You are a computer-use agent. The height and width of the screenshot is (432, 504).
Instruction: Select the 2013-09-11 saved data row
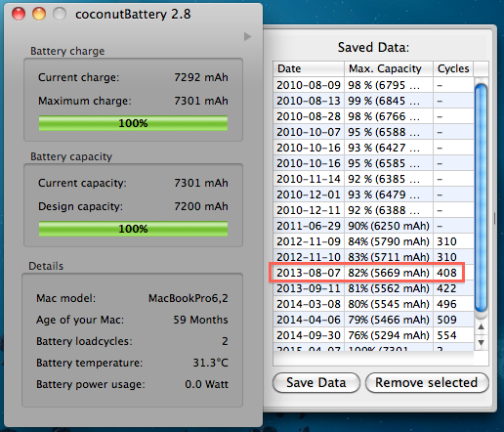click(374, 288)
